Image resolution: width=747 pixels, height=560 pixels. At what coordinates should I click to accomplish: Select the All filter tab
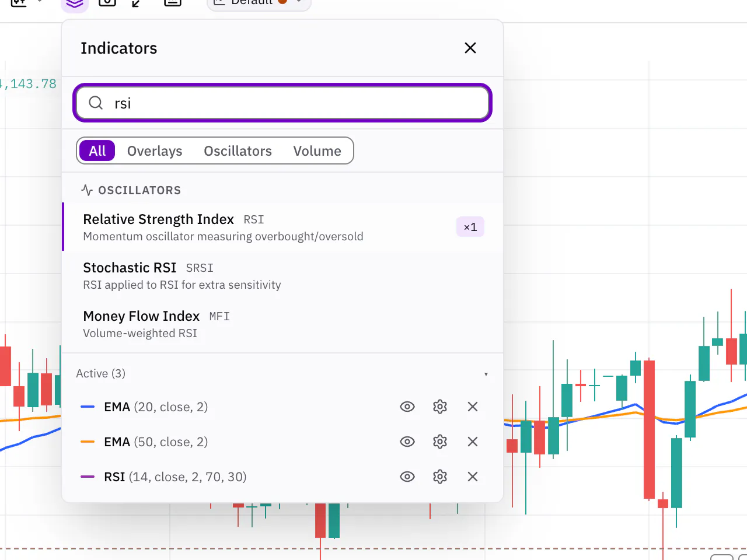(97, 151)
